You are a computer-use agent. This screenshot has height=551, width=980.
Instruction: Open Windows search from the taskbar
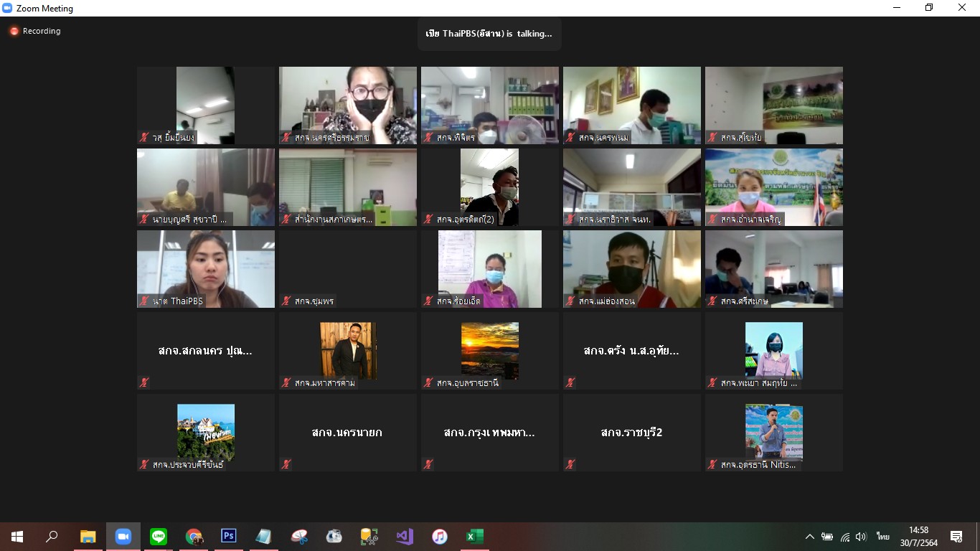click(52, 537)
